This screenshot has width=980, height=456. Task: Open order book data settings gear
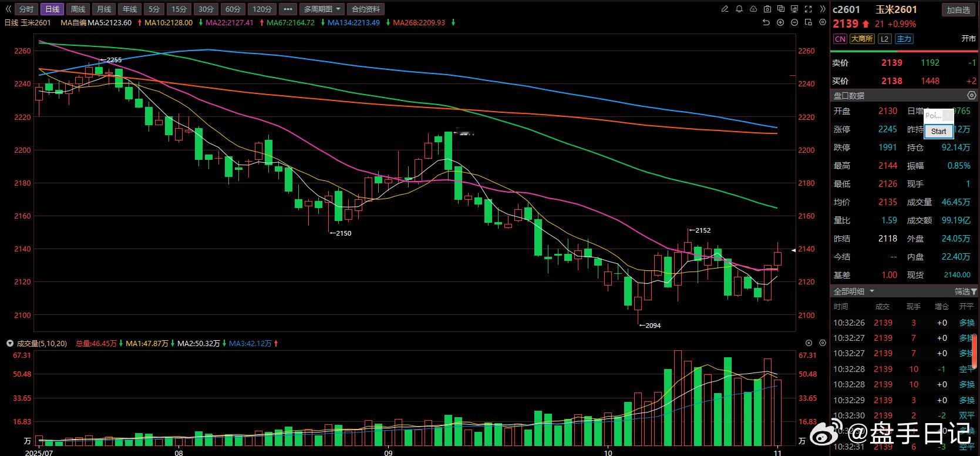(x=971, y=95)
